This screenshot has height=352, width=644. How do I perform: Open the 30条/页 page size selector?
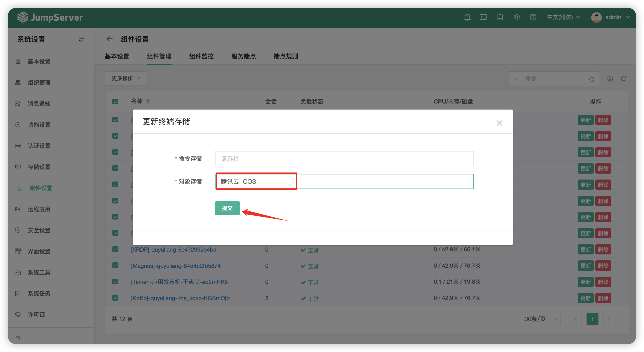pyautogui.click(x=538, y=319)
